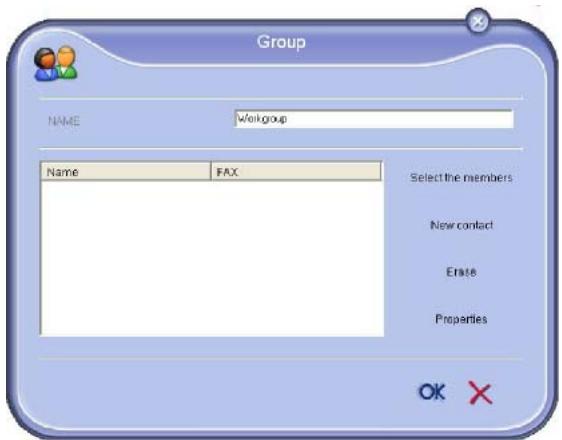Click the Erase button
The height and width of the screenshot is (440, 562).
(x=461, y=272)
